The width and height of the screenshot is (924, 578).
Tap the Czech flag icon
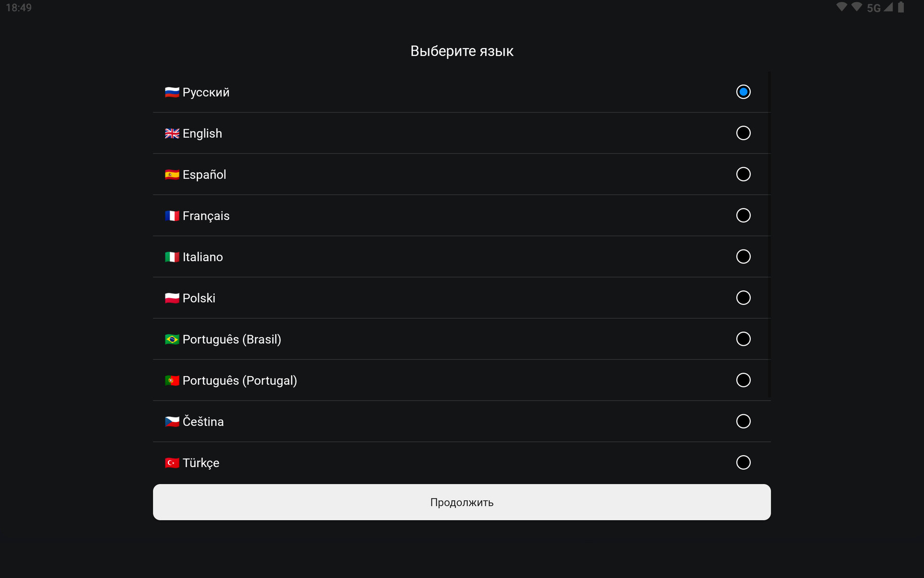172,421
